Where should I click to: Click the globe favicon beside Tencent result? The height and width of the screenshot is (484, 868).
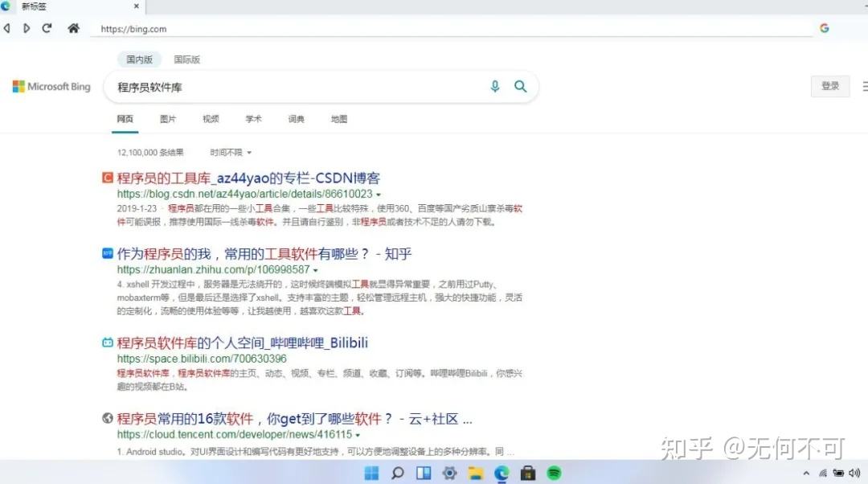pyautogui.click(x=108, y=418)
